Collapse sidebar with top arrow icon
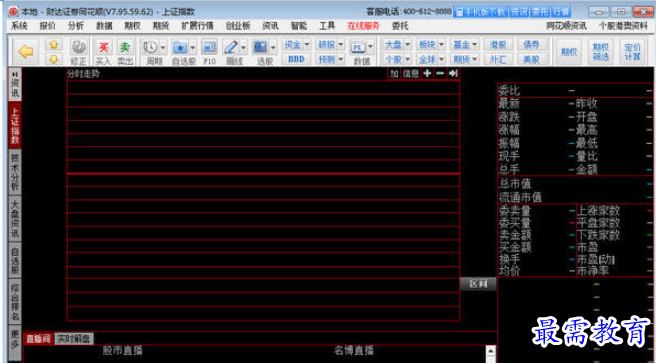The height and width of the screenshot is (363, 656). tap(15, 74)
